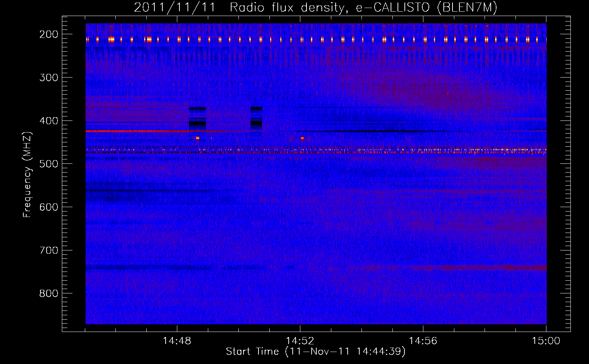Click the bright spot near 14:52 at 440 MHz
589x364 pixels.
coord(303,138)
